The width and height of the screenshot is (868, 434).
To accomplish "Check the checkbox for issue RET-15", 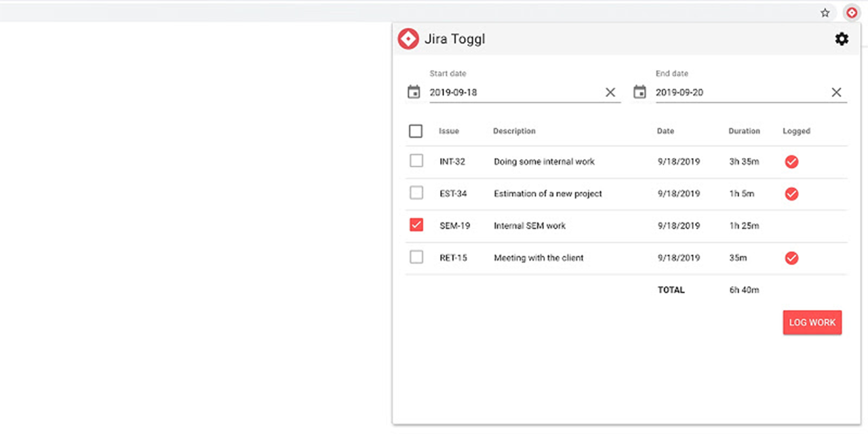I will pos(416,258).
